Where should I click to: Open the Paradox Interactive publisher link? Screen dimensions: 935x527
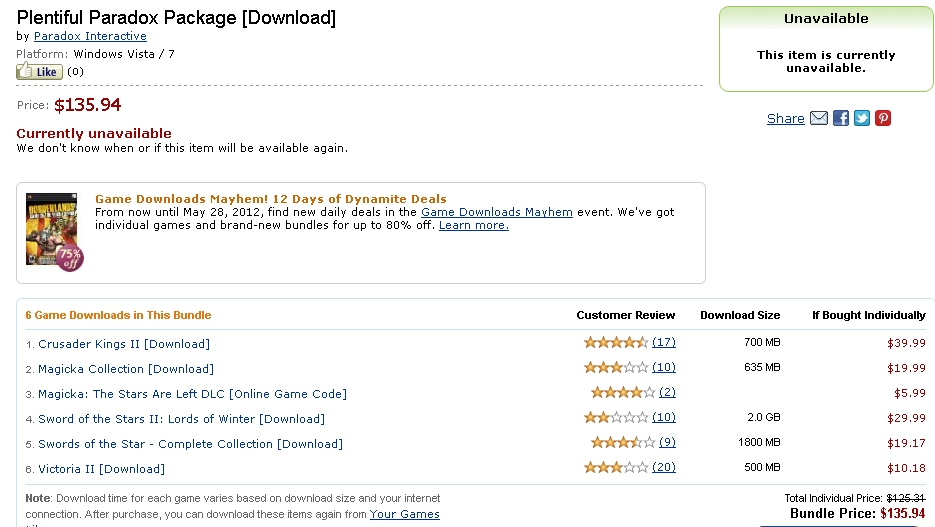coord(90,36)
